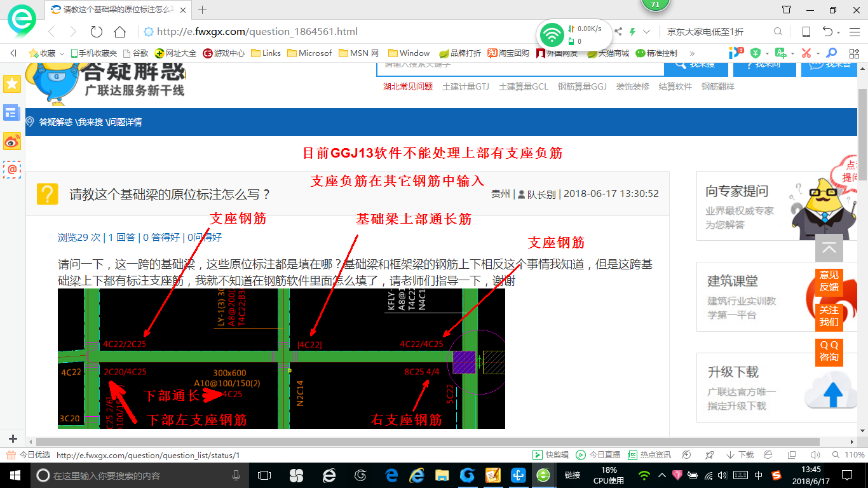This screenshot has height=488, width=868.
Task: Click the scissors screenshot tool icon
Action: pos(806,53)
